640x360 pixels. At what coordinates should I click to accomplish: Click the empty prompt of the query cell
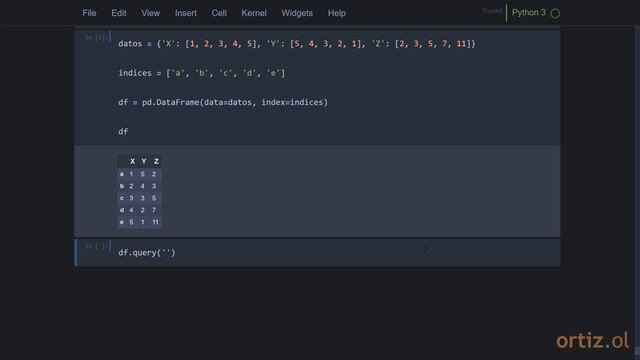point(96,246)
